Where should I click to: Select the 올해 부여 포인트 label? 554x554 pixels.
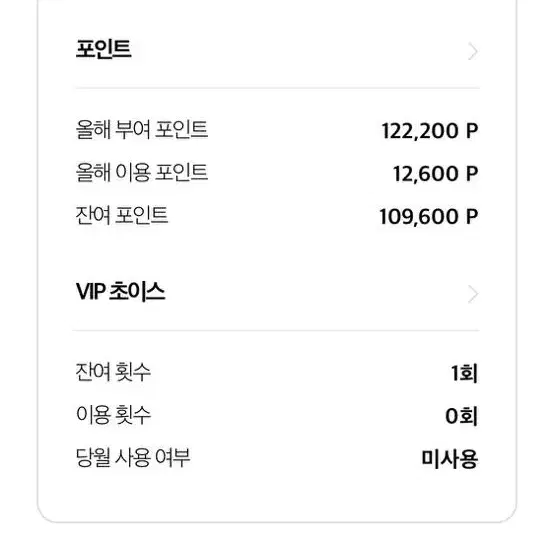click(142, 130)
